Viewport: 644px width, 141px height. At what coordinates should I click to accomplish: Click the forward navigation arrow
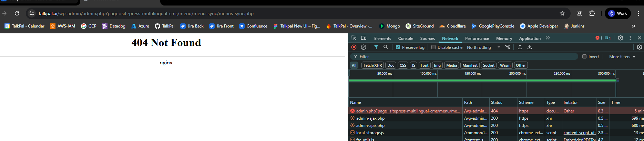click(x=4, y=13)
